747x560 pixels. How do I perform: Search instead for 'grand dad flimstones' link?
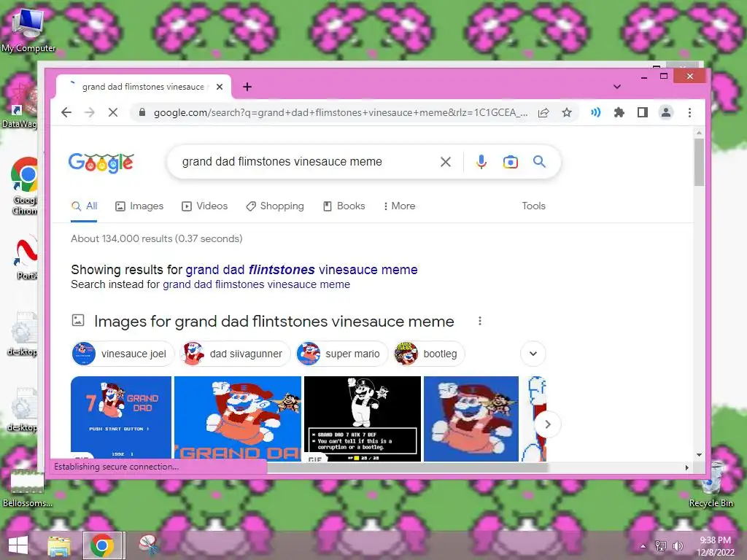click(x=256, y=284)
